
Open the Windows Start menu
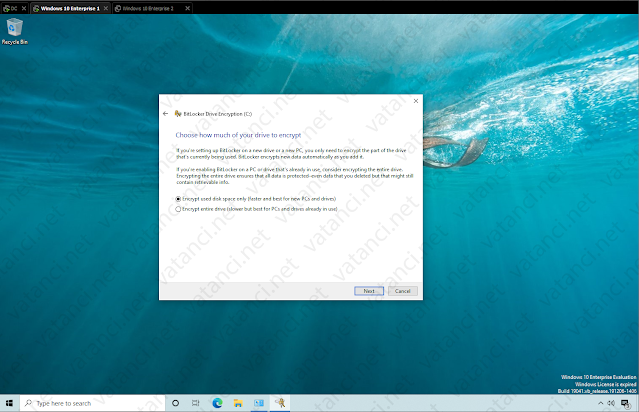point(9,403)
